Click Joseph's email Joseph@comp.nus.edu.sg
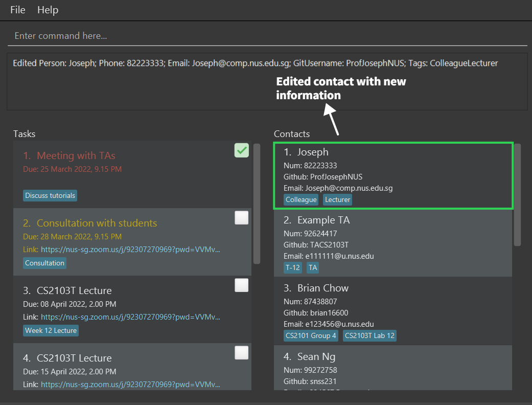 pyautogui.click(x=349, y=188)
